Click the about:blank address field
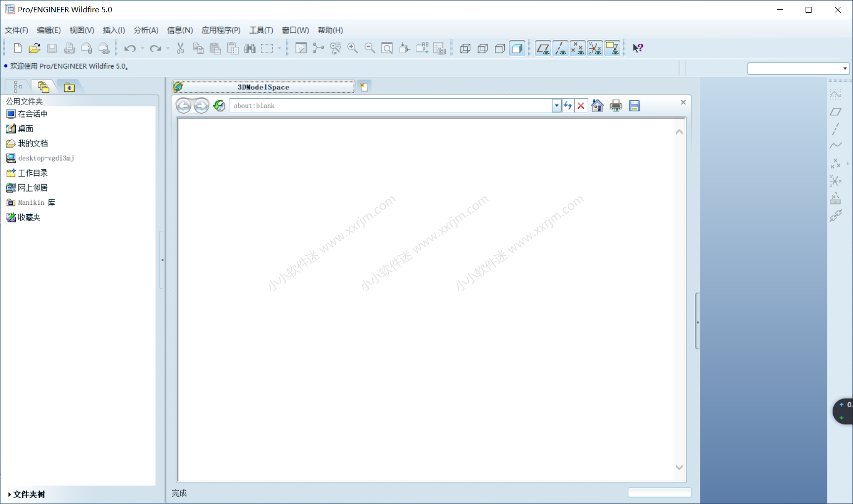The height and width of the screenshot is (504, 853). click(391, 106)
